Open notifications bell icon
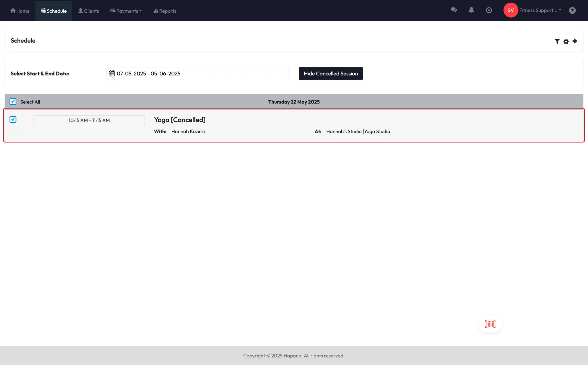 point(471,10)
